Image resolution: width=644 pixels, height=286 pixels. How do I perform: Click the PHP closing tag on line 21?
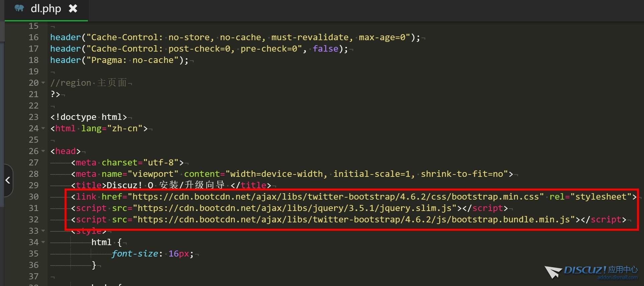coord(55,94)
